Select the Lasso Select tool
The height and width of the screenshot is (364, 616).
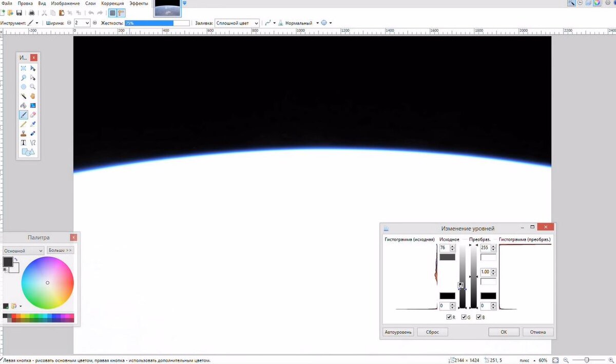click(x=24, y=78)
